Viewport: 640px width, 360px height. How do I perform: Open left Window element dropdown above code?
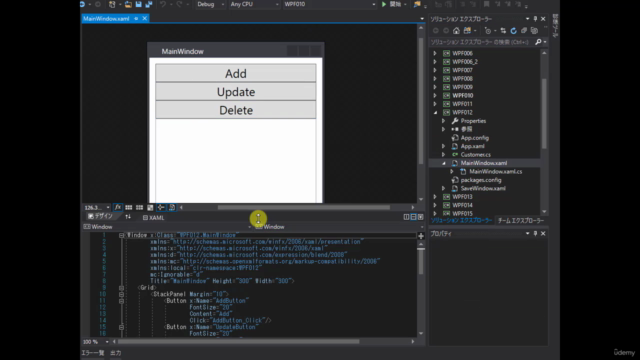[x=167, y=227]
